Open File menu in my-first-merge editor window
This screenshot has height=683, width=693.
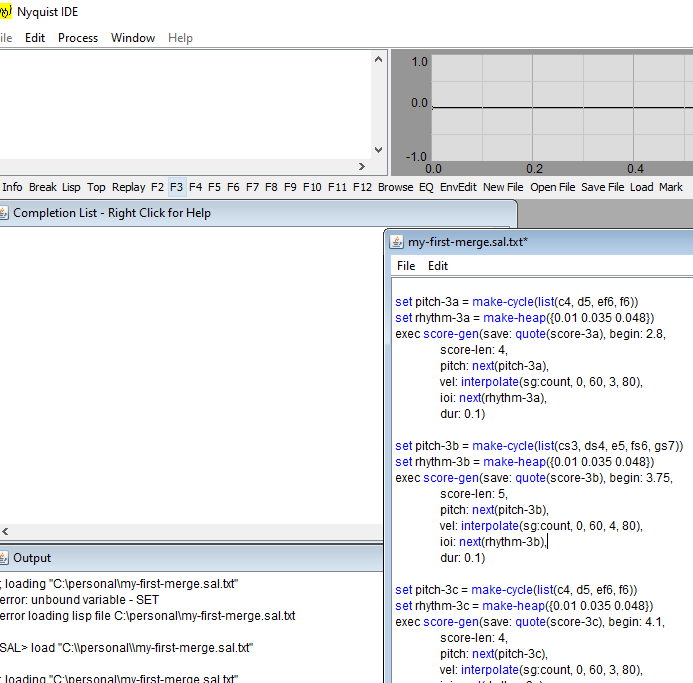point(406,266)
